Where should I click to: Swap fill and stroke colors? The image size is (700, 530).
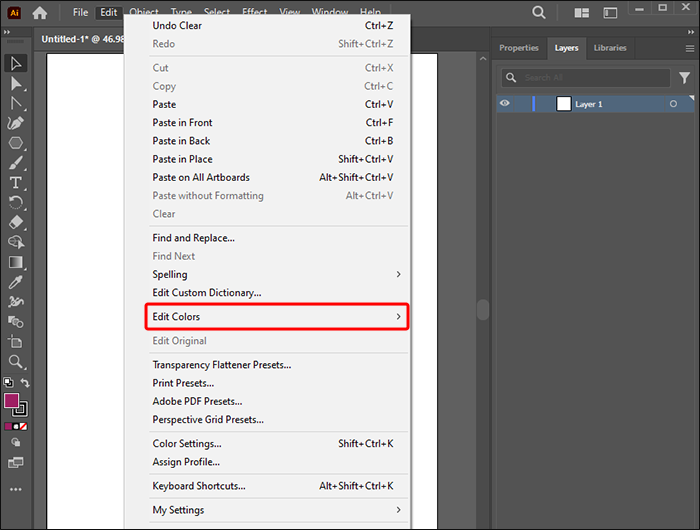pos(25,383)
